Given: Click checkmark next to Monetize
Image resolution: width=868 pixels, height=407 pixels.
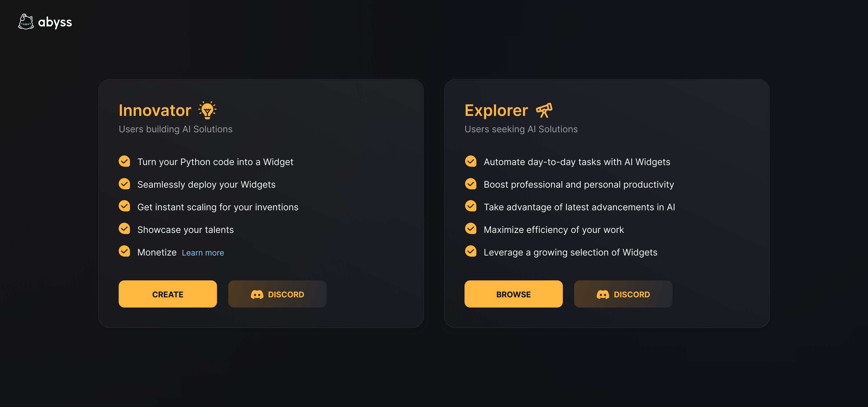Looking at the screenshot, I should tap(124, 251).
